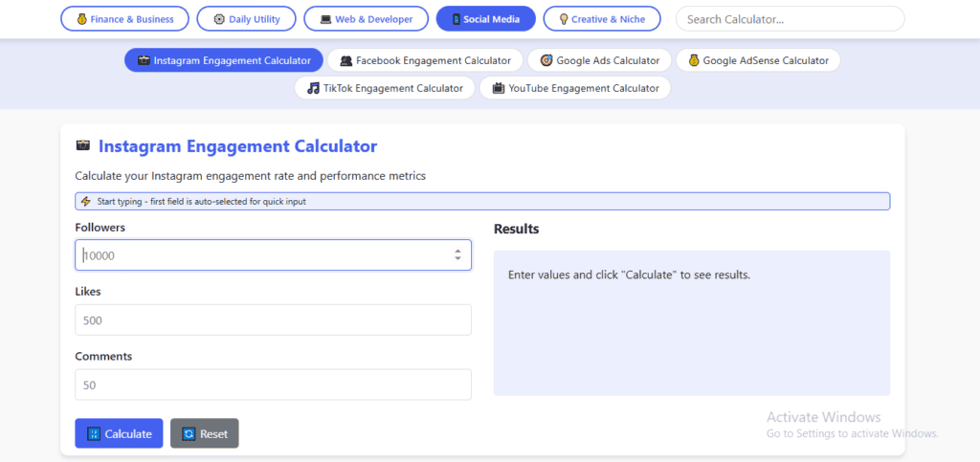Click the Results heading
980x462 pixels.
coord(516,229)
